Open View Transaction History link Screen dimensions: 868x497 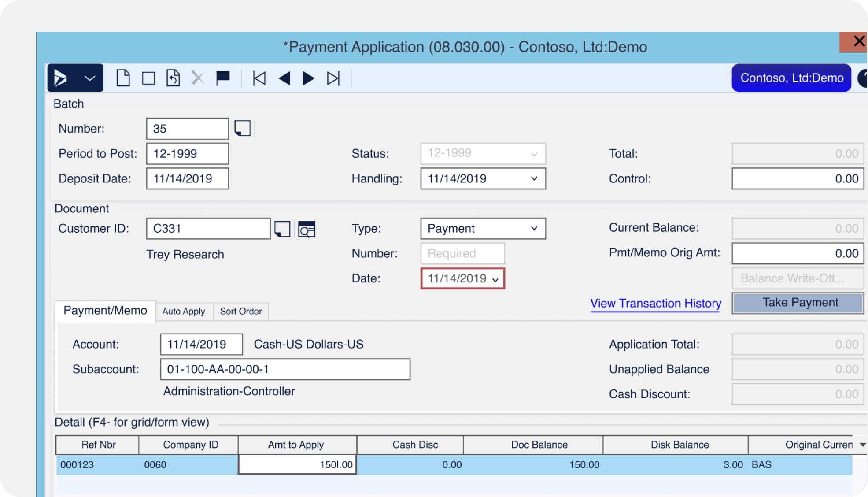point(655,304)
